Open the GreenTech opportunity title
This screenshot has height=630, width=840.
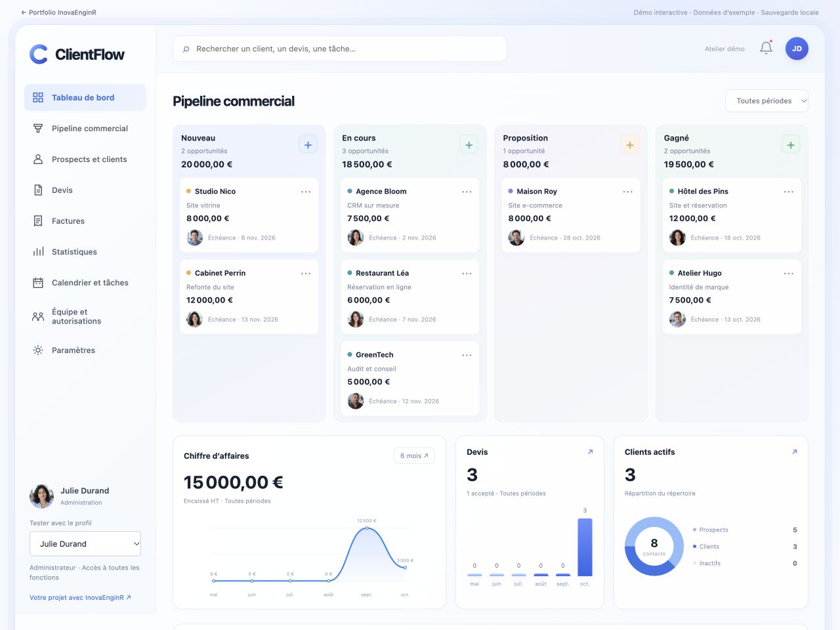(x=375, y=355)
